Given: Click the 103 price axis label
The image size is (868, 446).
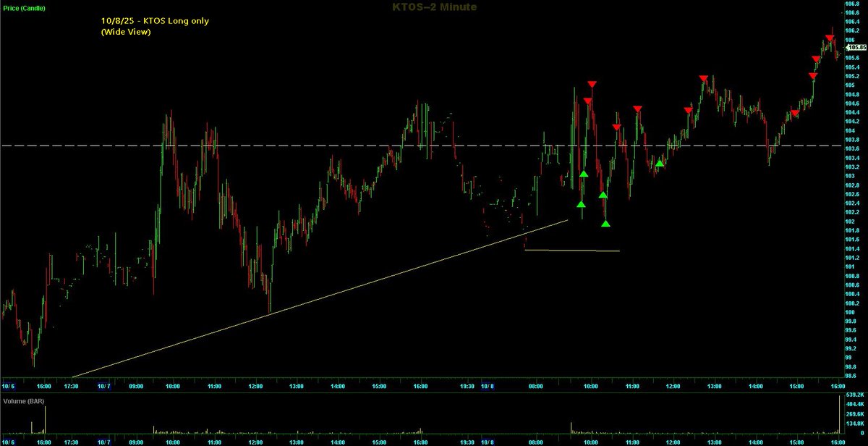Looking at the screenshot, I should (851, 176).
